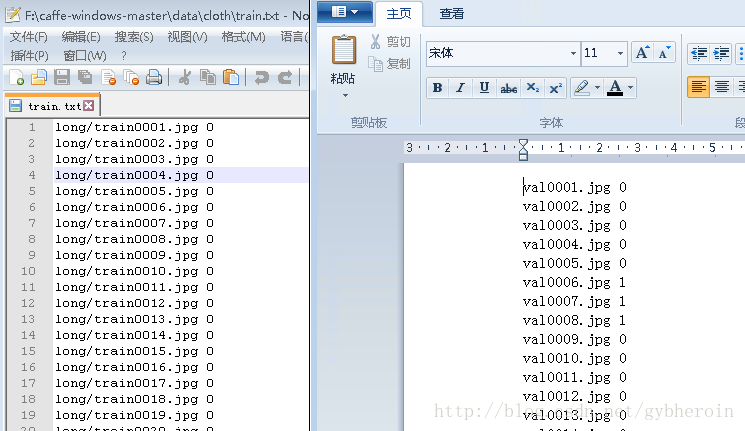The width and height of the screenshot is (745, 431).
Task: Open the 编辑(E) menu in Notepad++
Action: [x=81, y=37]
